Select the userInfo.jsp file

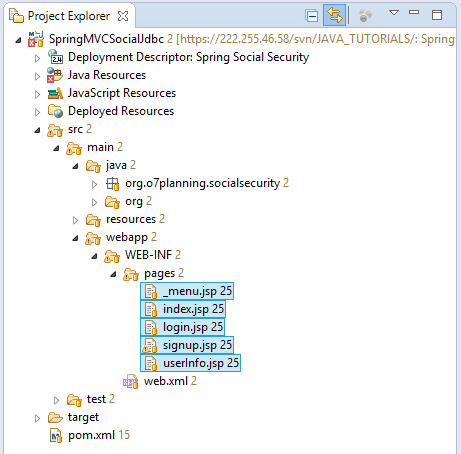(190, 363)
